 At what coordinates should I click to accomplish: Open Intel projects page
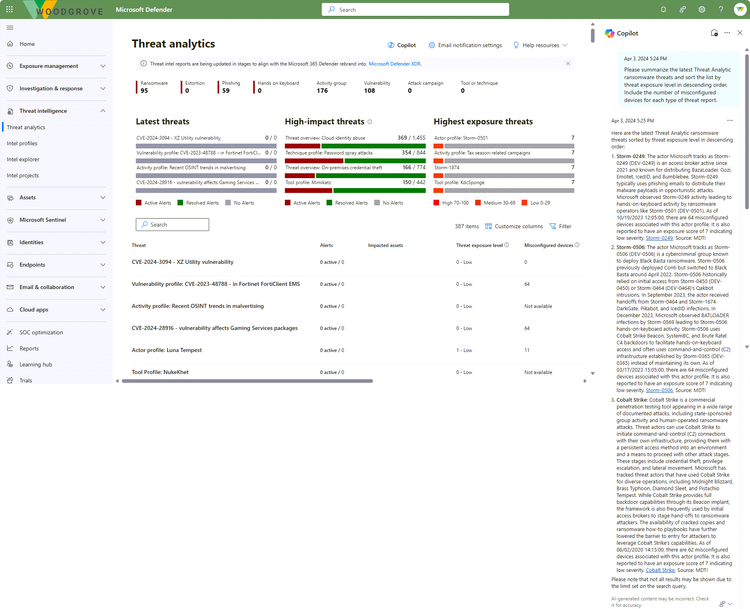coord(23,176)
